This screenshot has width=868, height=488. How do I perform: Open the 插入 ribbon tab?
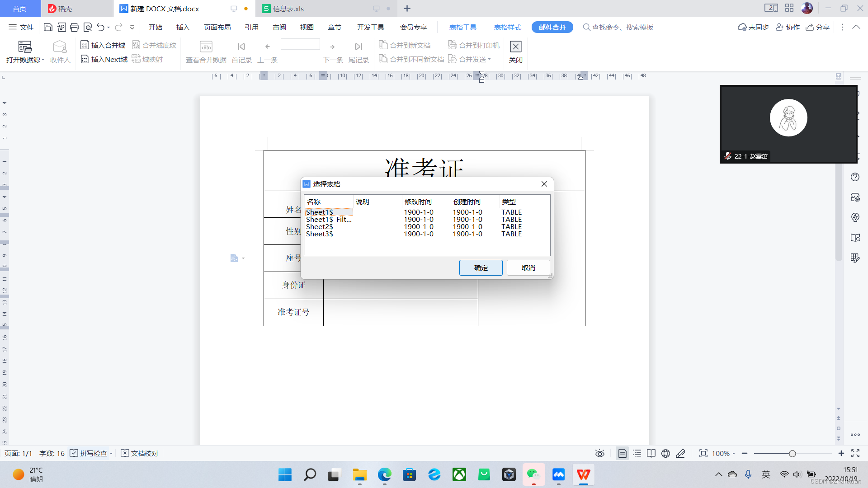pyautogui.click(x=183, y=28)
